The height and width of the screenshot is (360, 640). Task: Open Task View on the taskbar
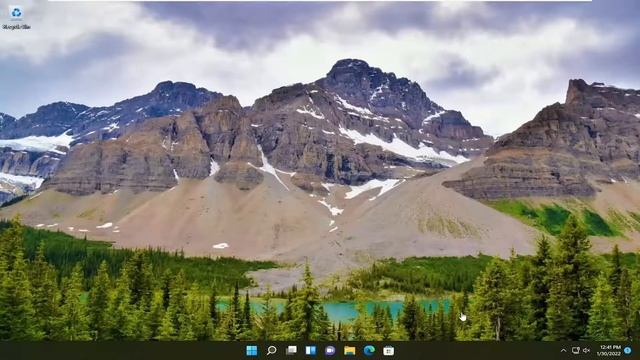[x=291, y=351]
